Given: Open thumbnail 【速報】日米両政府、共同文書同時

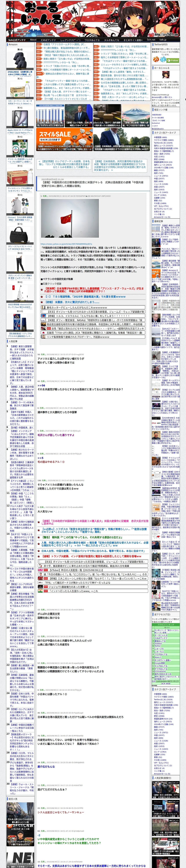Looking at the screenshot, I should (121, 139).
